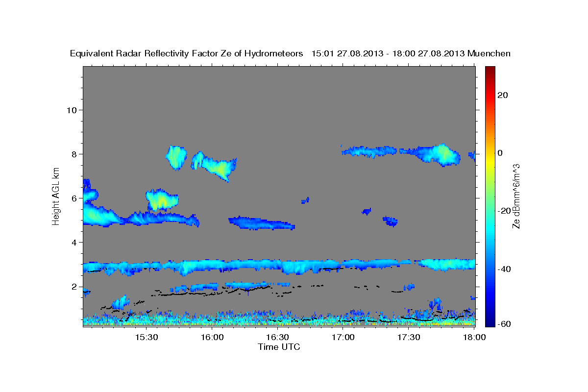Click the 'Time UTC' axis label
This screenshot has height=392, width=588.
click(279, 347)
